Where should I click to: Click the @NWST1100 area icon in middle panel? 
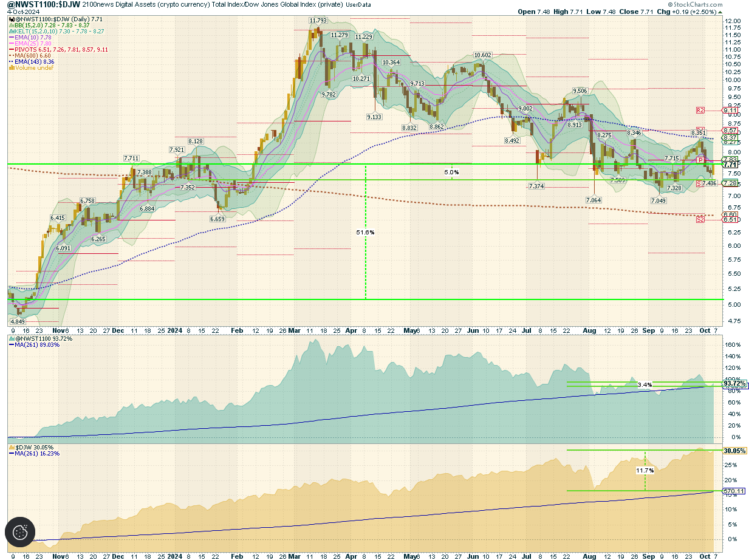(12, 339)
